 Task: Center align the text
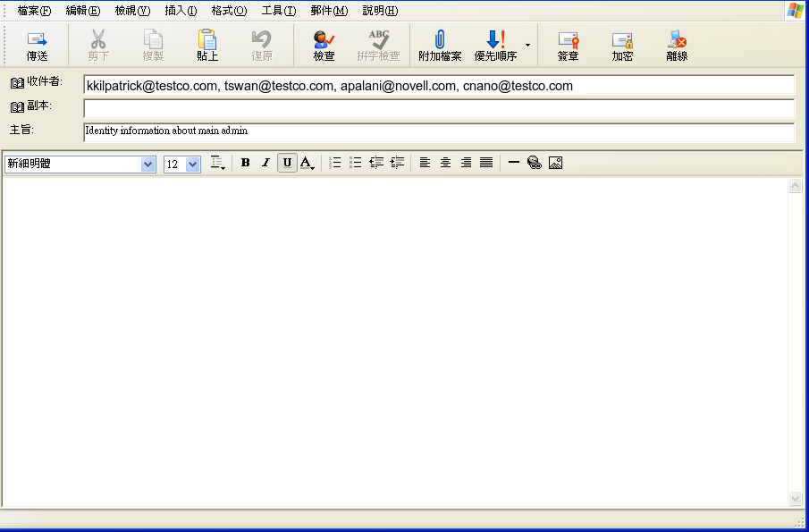coord(445,163)
